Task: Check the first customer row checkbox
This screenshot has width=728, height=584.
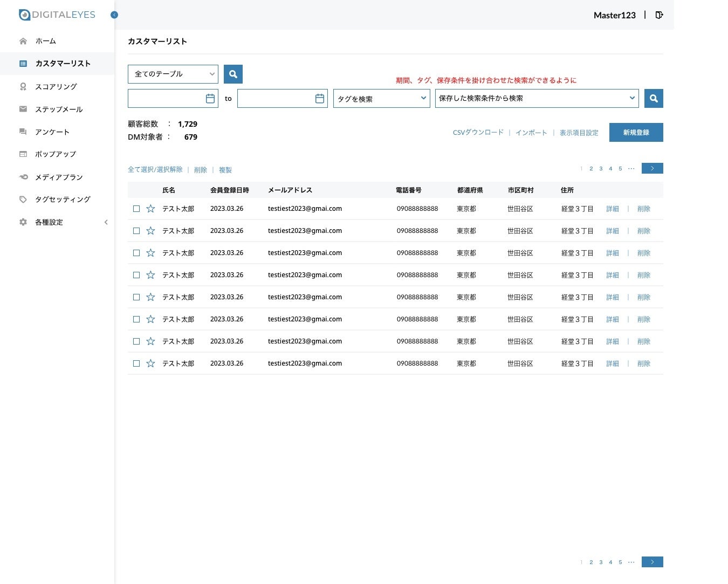Action: (136, 209)
